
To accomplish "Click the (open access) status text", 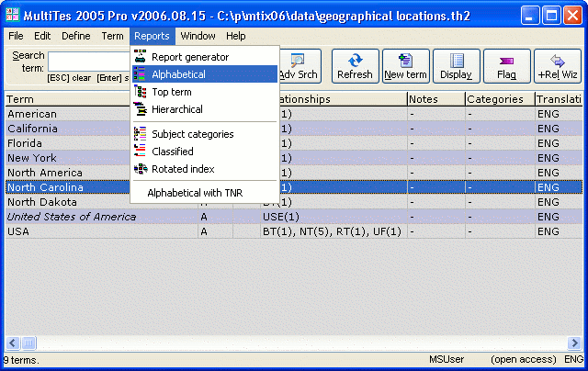I will point(524,359).
